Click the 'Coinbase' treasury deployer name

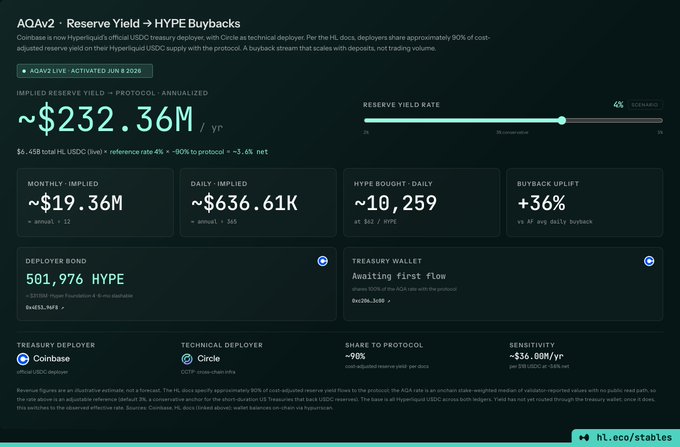point(51,359)
